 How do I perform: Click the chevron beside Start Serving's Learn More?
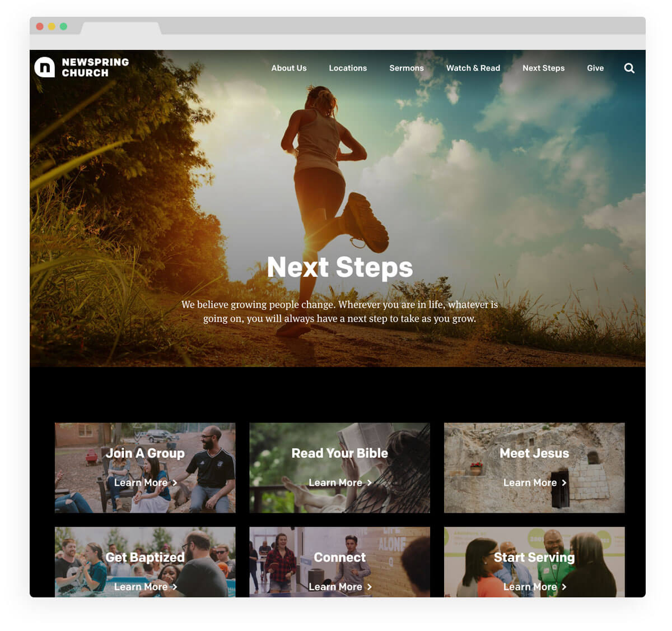click(564, 587)
